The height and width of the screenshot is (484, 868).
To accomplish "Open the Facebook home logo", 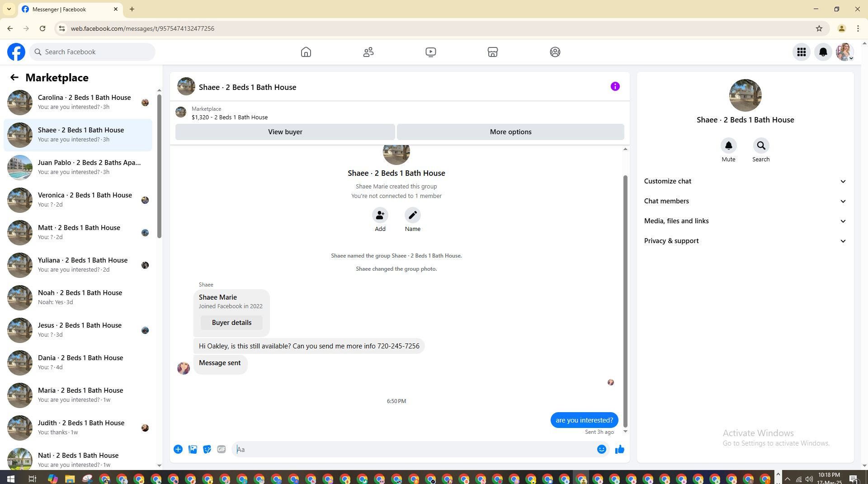I will point(16,52).
